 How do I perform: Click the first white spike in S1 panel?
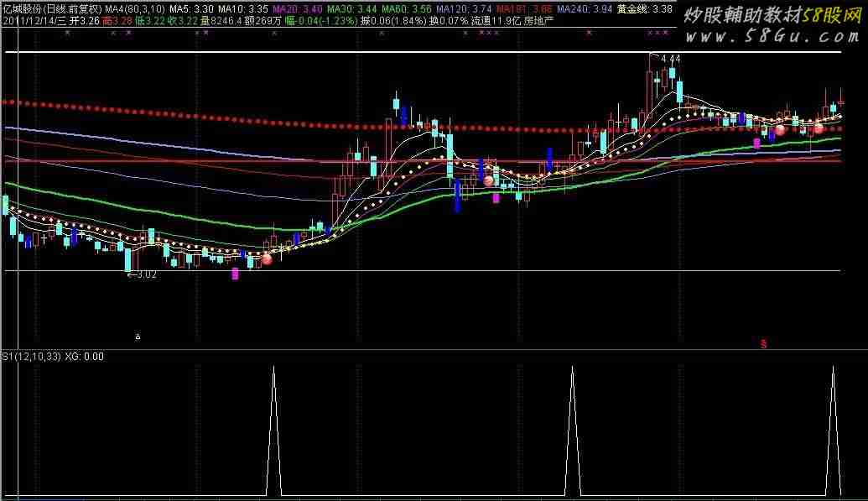(x=273, y=428)
